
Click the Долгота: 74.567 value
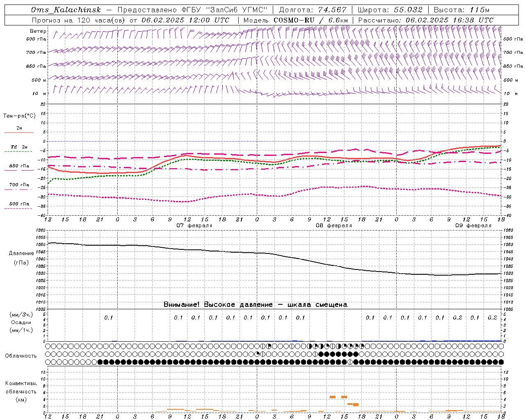313,10
